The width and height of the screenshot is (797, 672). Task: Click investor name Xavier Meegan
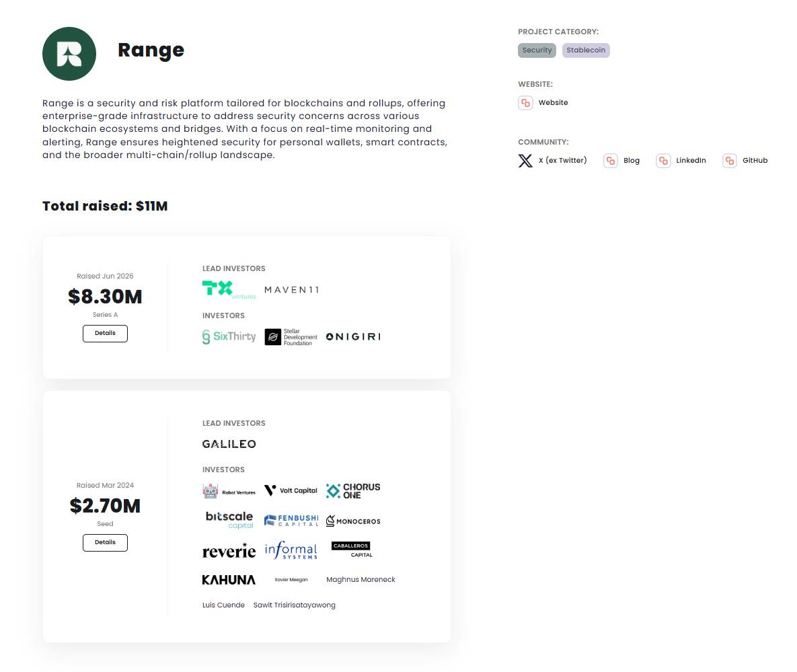click(x=291, y=579)
